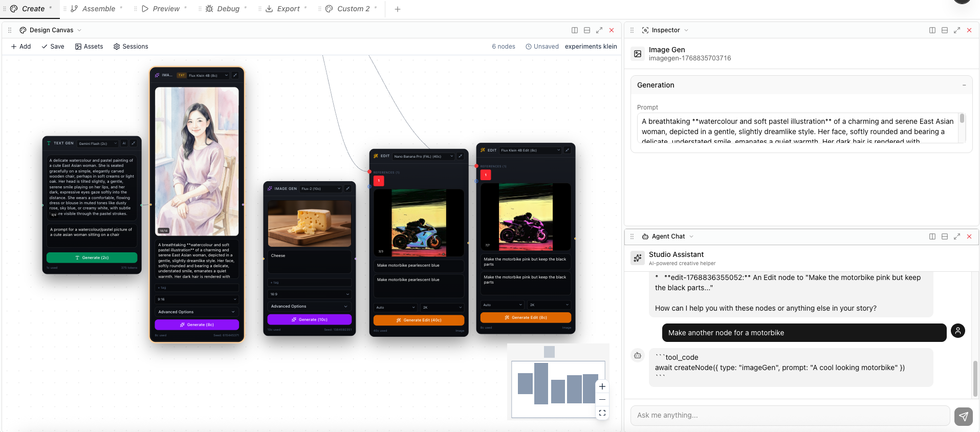Zoom out on the design canvas
This screenshot has width=980, height=432.
pos(602,400)
